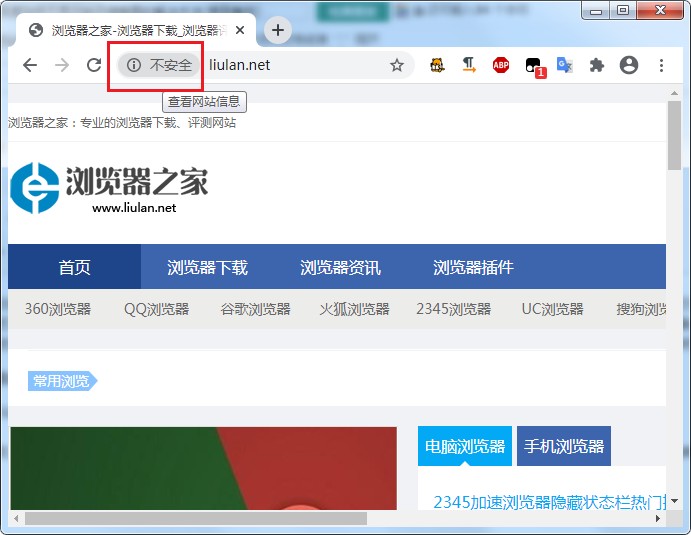
Task: Open the black extension with red badge
Action: pyautogui.click(x=534, y=67)
